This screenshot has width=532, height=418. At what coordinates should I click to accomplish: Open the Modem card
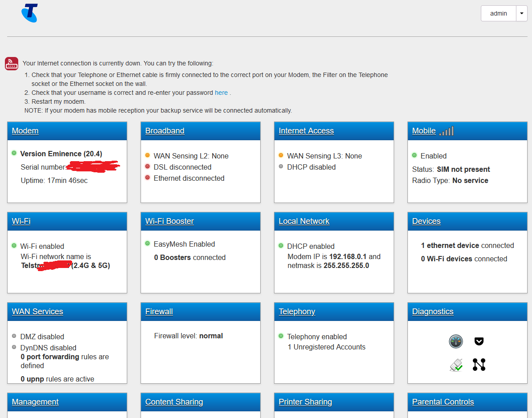(25, 131)
